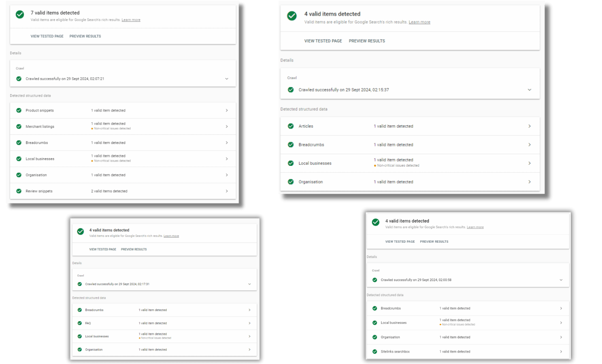This screenshot has width=602, height=364.
Task: Click Organisation check icon in 02:15:37 panel
Action: coord(291,182)
